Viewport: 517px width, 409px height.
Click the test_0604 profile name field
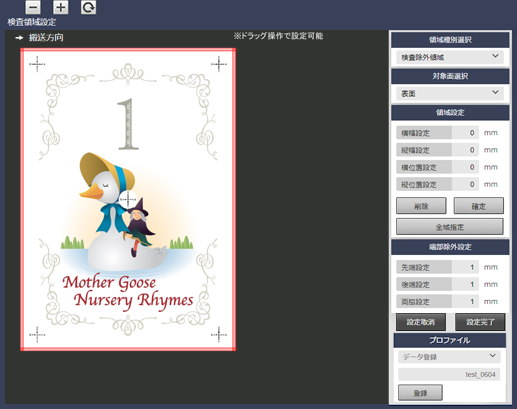[x=449, y=375]
